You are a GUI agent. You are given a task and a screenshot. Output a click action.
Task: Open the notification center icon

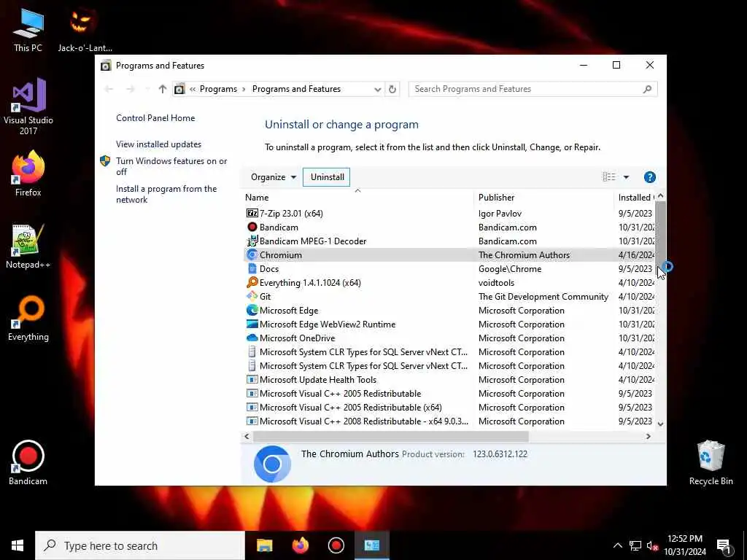[724, 545]
